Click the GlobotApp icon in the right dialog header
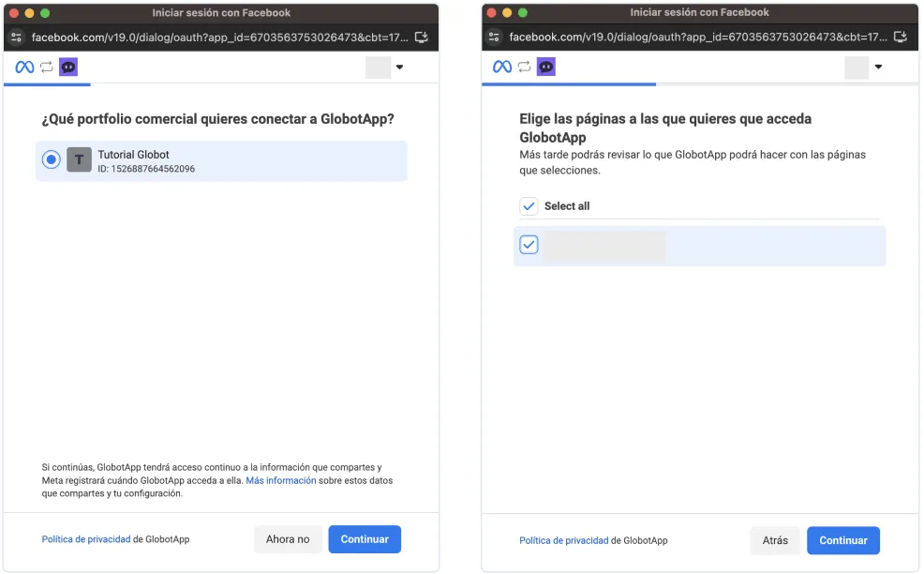This screenshot has width=924, height=574. coord(544,67)
